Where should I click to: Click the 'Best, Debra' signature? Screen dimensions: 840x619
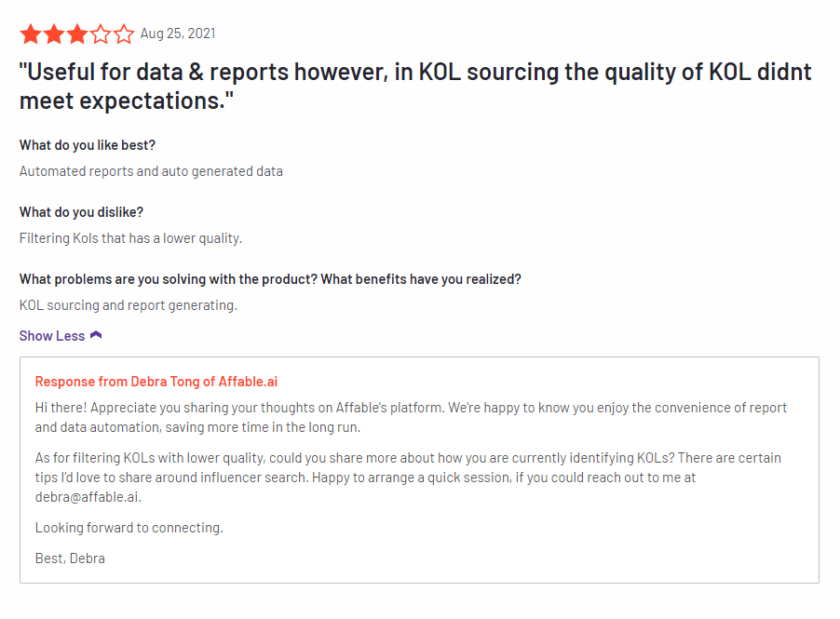tap(70, 558)
